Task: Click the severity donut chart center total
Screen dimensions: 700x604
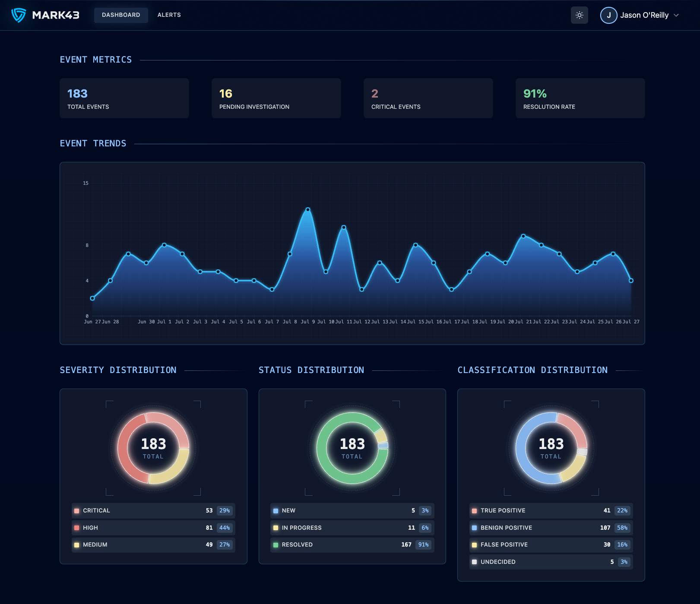Action: 153,448
